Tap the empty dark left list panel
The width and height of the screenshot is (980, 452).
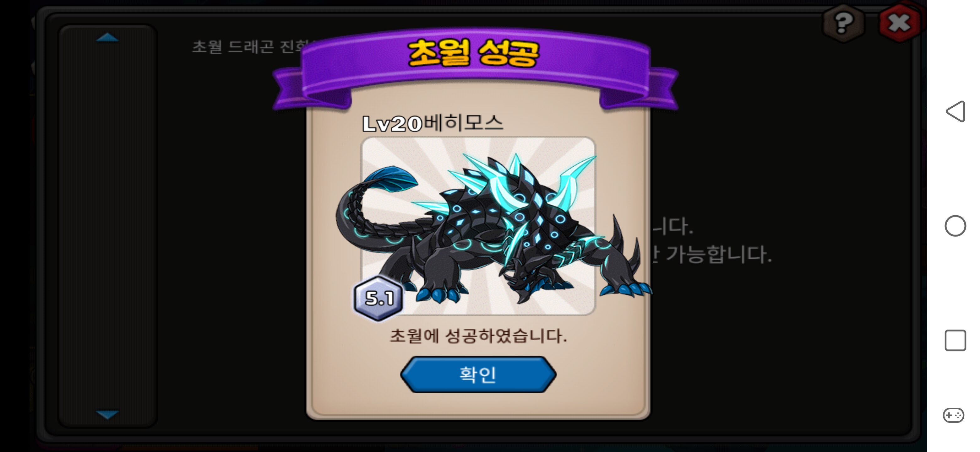[108, 226]
